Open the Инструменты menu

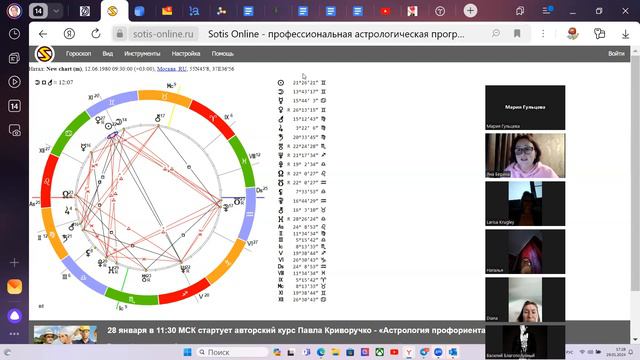(x=142, y=53)
